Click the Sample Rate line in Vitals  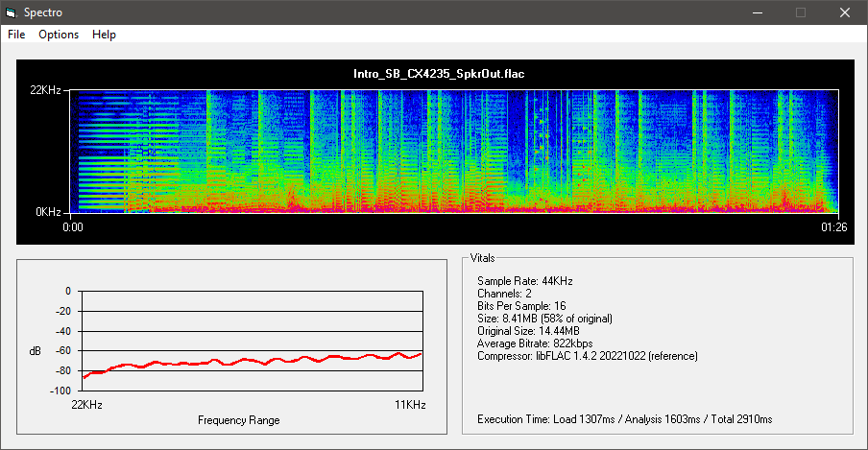[524, 281]
